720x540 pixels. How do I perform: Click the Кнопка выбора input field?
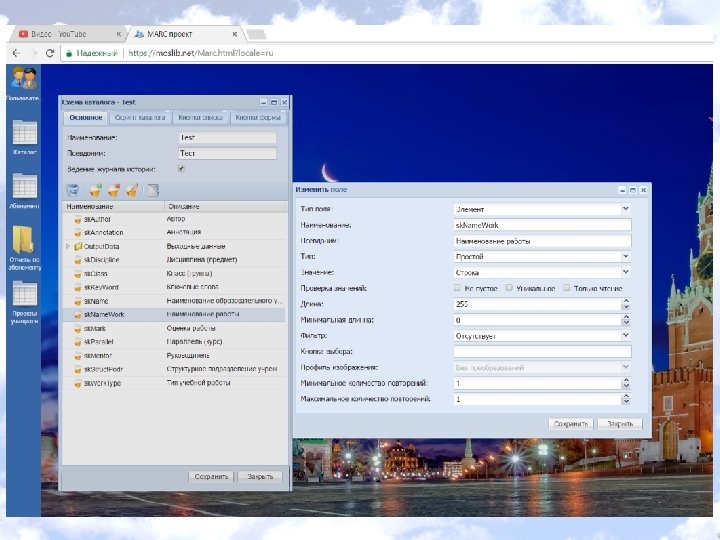[540, 352]
